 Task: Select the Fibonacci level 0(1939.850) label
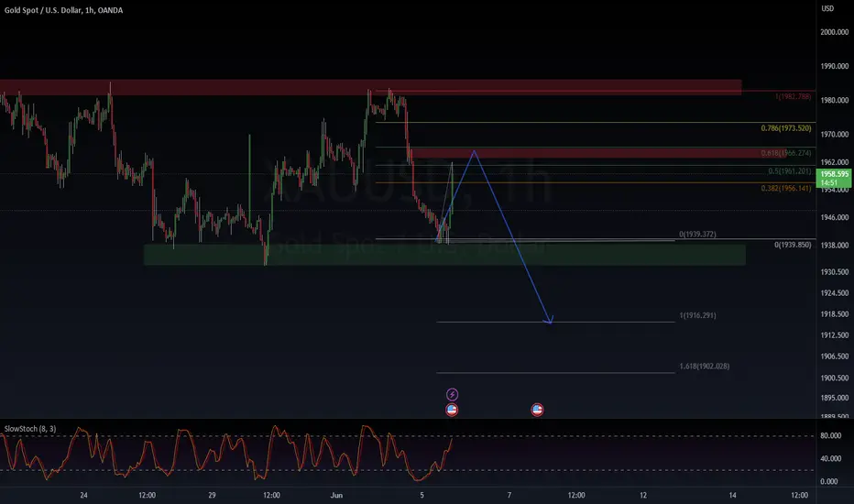[793, 246]
